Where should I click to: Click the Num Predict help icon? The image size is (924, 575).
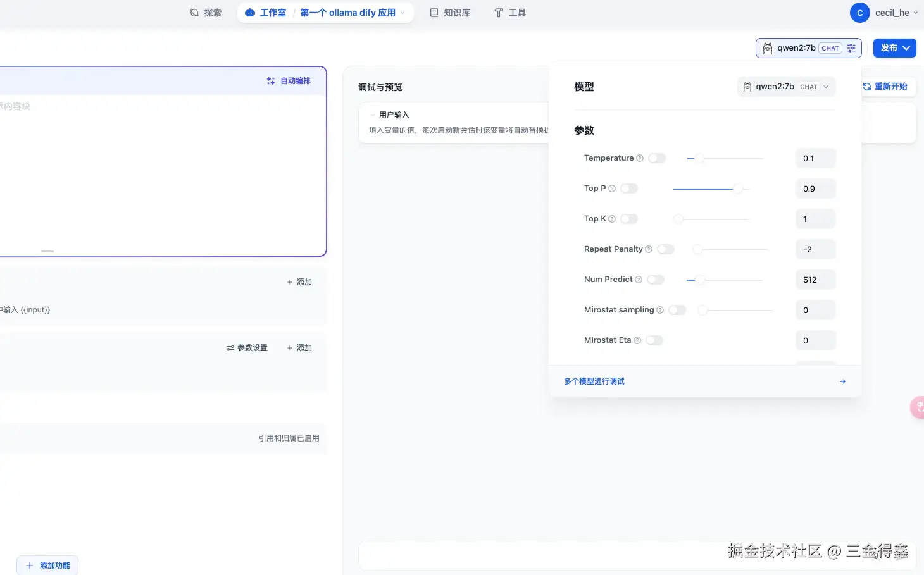(x=639, y=280)
